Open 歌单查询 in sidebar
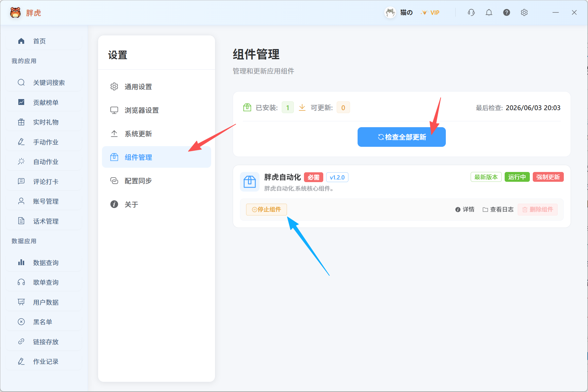Image resolution: width=588 pixels, height=392 pixels. tap(44, 282)
